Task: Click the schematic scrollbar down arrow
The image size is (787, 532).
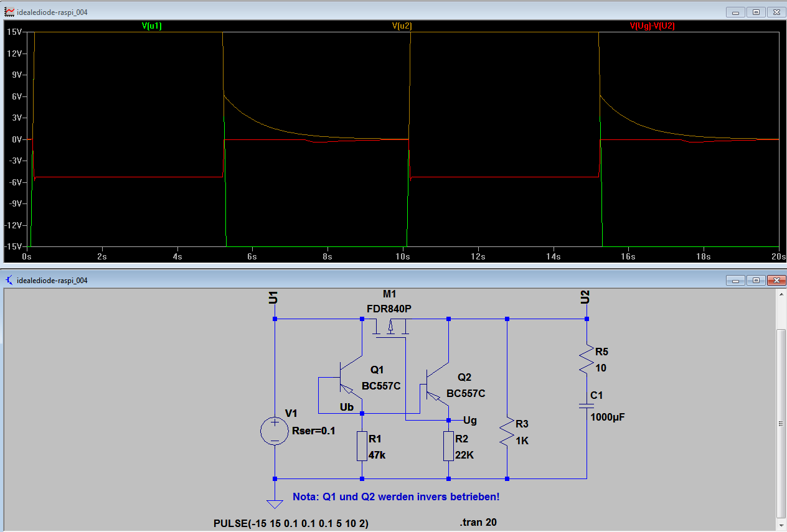Action: [782, 526]
